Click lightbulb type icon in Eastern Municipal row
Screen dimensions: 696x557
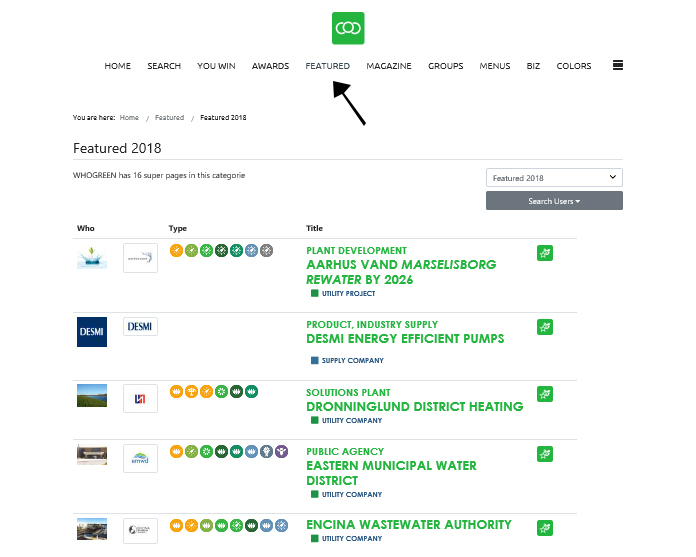click(266, 452)
